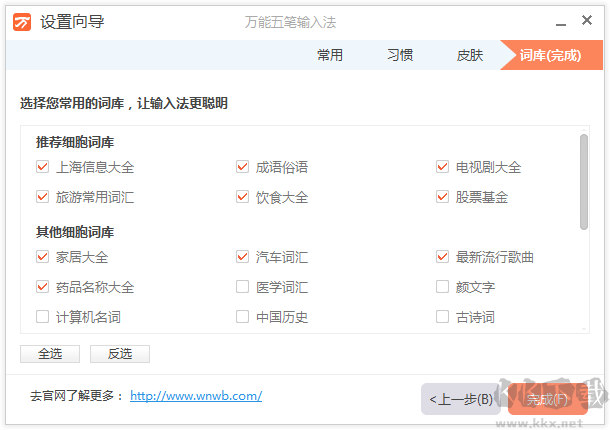Uncheck the 成语俗语 checkbox
610x430 pixels.
tap(242, 167)
